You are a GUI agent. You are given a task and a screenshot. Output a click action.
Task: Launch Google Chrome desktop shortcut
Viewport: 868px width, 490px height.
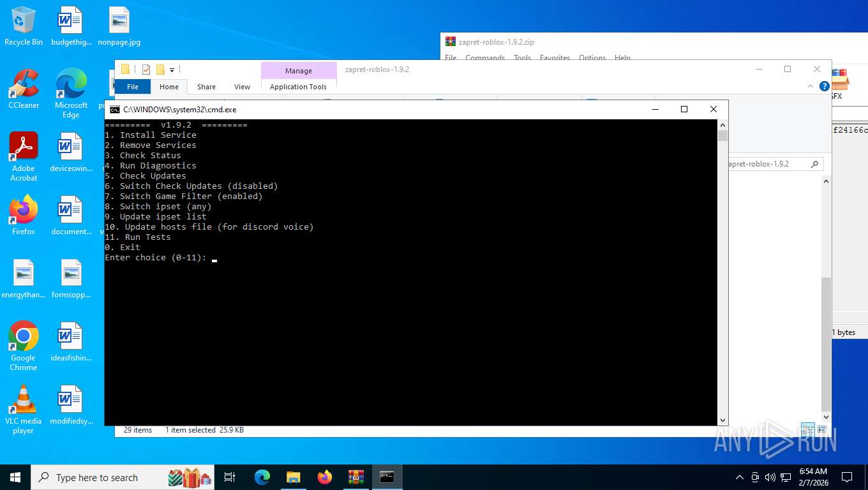[x=24, y=346]
